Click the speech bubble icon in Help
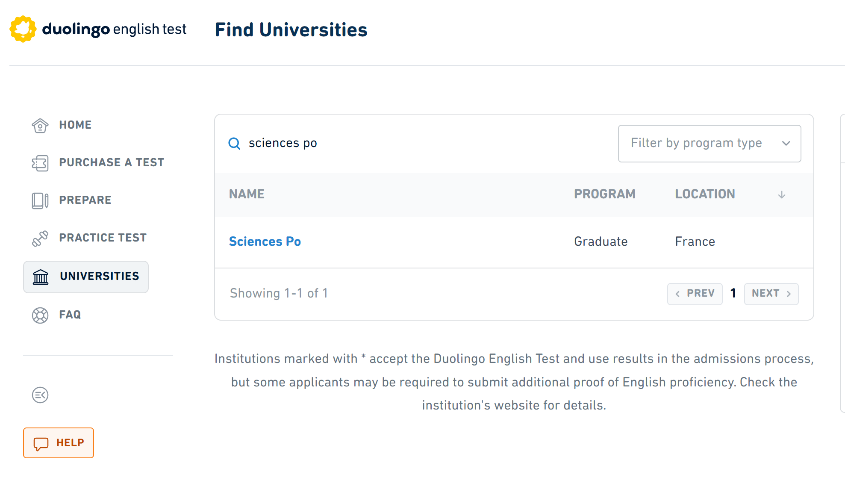This screenshot has height=504, width=845. [41, 443]
